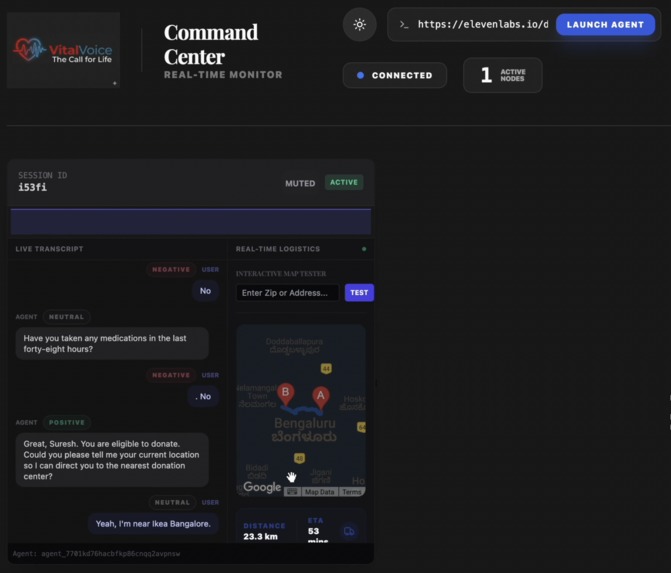This screenshot has width=671, height=573.
Task: Click the elevenlabs.io URL field
Action: [483, 24]
